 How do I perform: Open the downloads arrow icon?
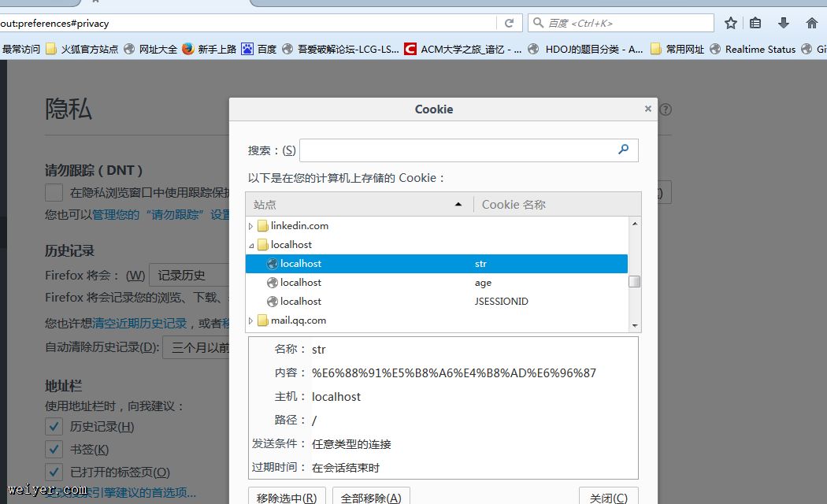783,23
